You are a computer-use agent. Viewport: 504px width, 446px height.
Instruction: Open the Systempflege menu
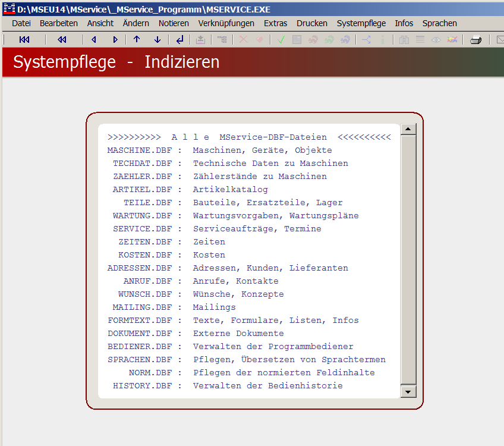[361, 23]
